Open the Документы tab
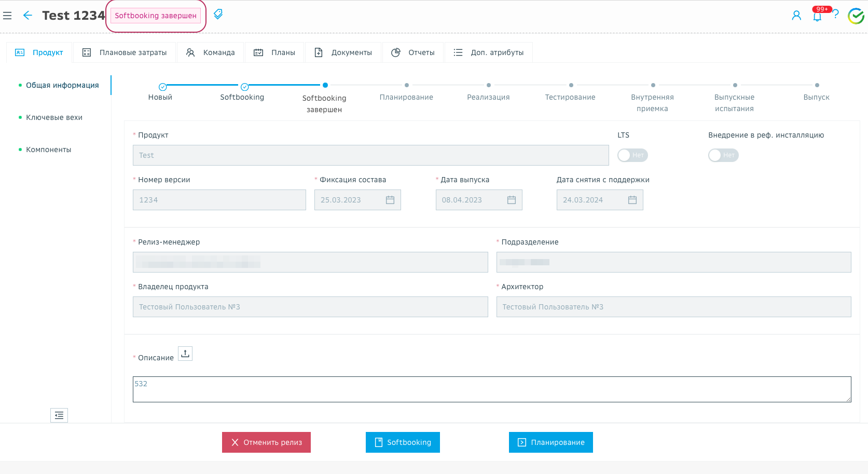The image size is (868, 474). [x=343, y=52]
